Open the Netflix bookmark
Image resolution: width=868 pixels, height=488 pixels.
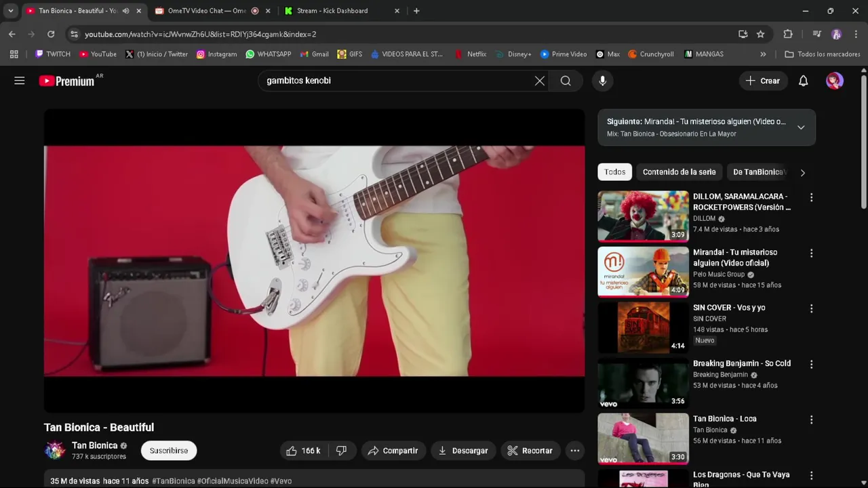[x=471, y=54]
